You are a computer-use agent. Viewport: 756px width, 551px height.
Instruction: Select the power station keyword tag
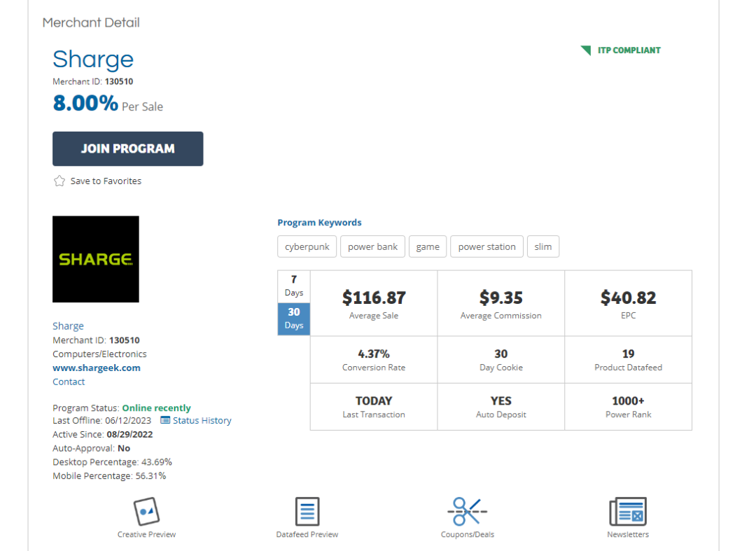pos(486,247)
